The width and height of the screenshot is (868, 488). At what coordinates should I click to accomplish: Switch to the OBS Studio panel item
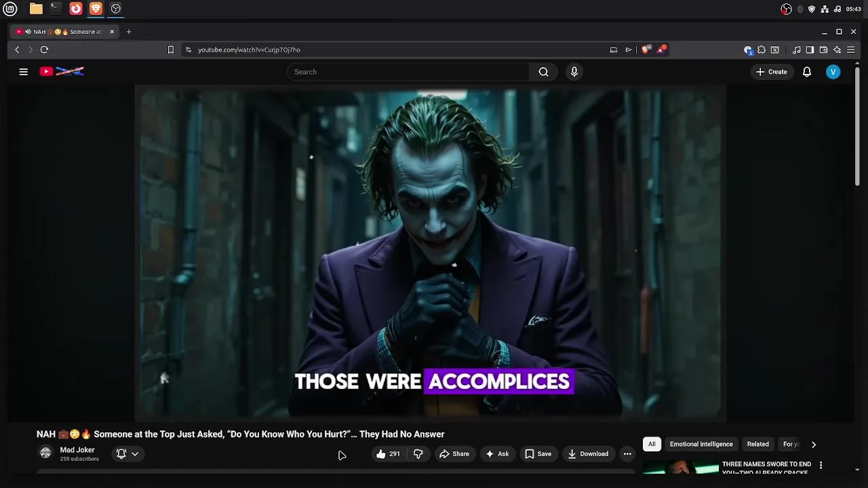(116, 9)
